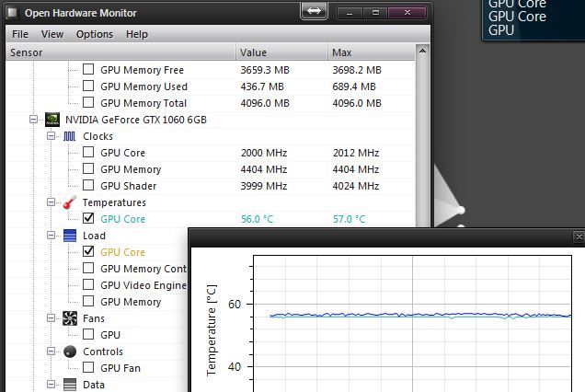
Task: Check the GPU Video Engine checkbox
Action: 88,284
